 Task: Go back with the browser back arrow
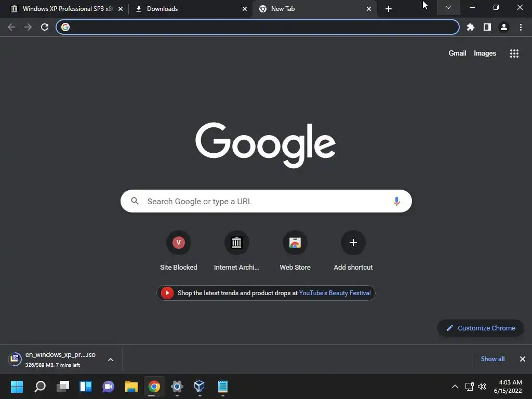tap(11, 27)
